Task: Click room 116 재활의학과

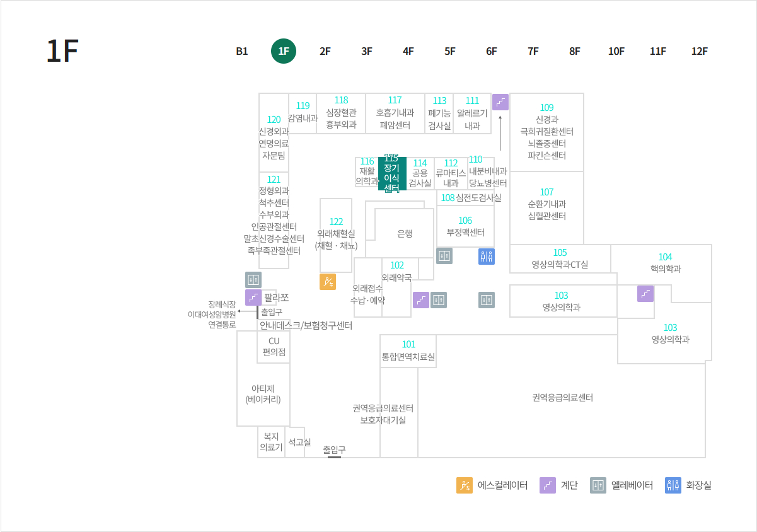Action: tap(367, 171)
